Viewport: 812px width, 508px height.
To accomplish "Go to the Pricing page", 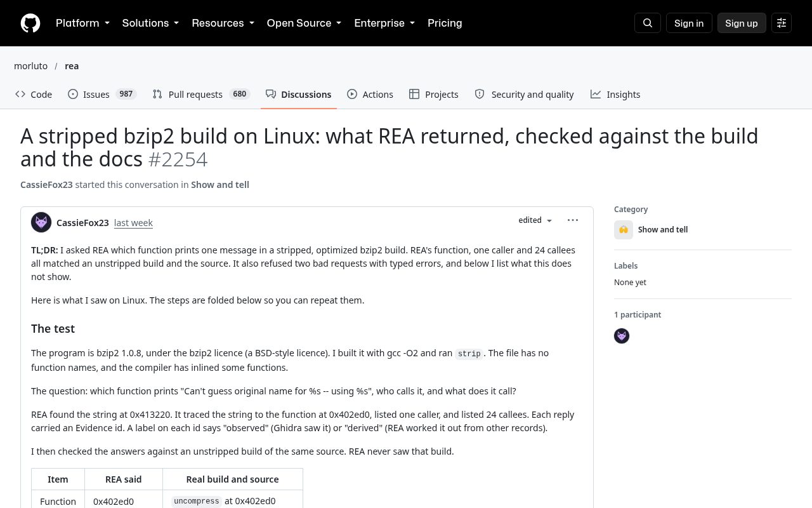I will (445, 23).
